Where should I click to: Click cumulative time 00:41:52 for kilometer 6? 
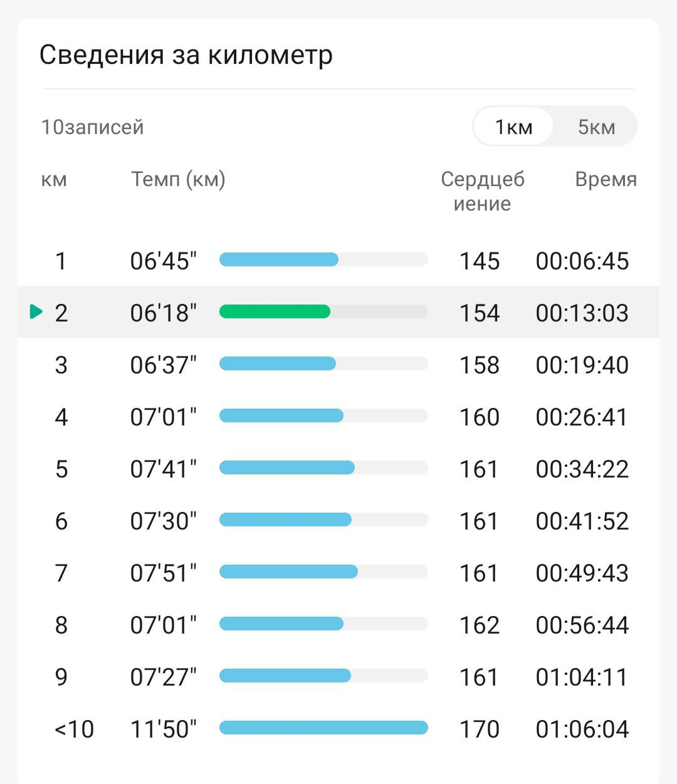[582, 521]
